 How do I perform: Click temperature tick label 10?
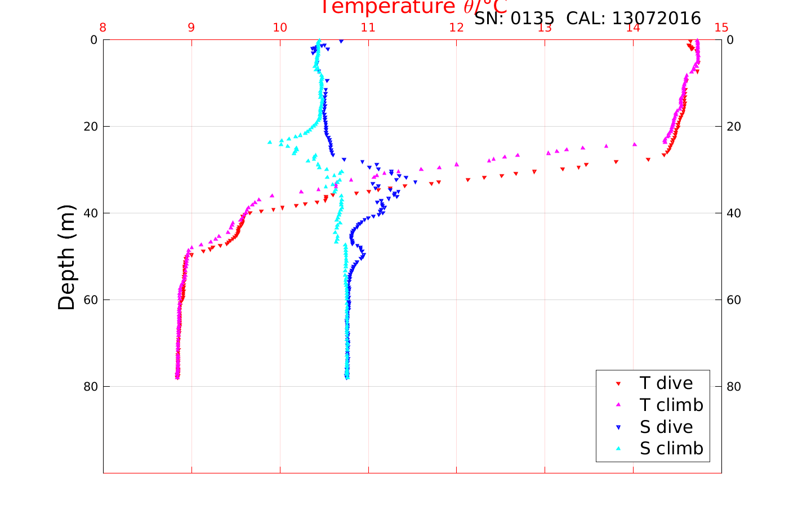tap(280, 28)
